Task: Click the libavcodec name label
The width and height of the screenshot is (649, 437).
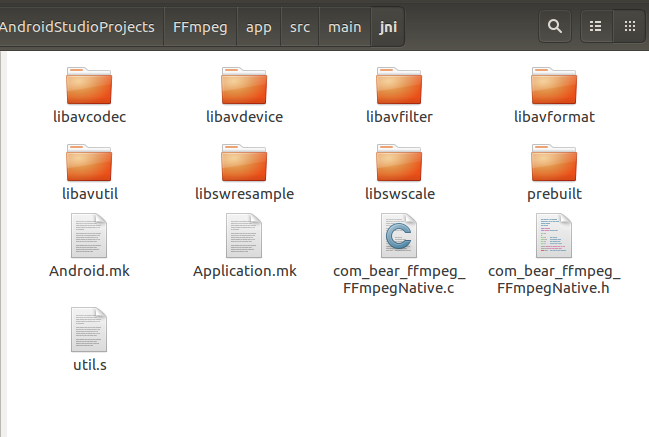Action: (x=89, y=117)
